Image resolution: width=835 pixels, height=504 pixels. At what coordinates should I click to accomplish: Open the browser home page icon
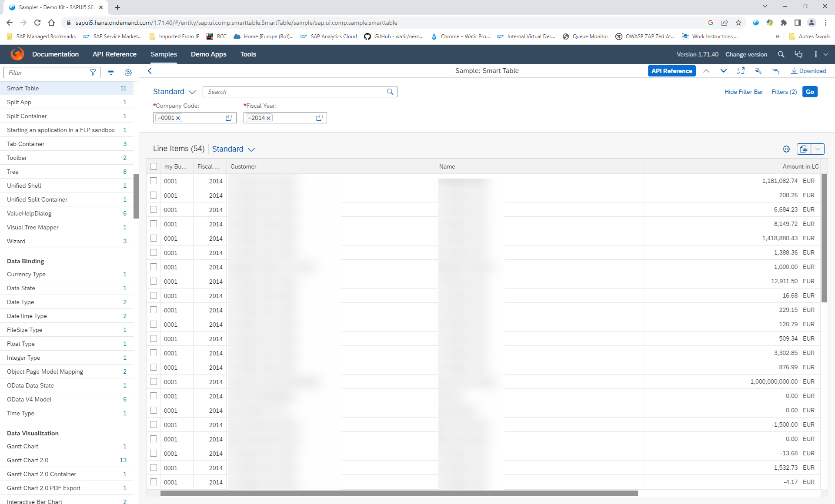pyautogui.click(x=51, y=23)
